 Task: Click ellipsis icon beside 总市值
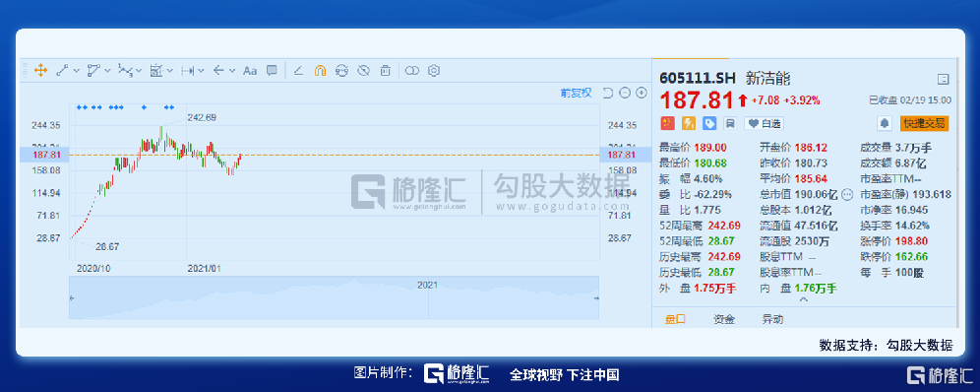[847, 194]
